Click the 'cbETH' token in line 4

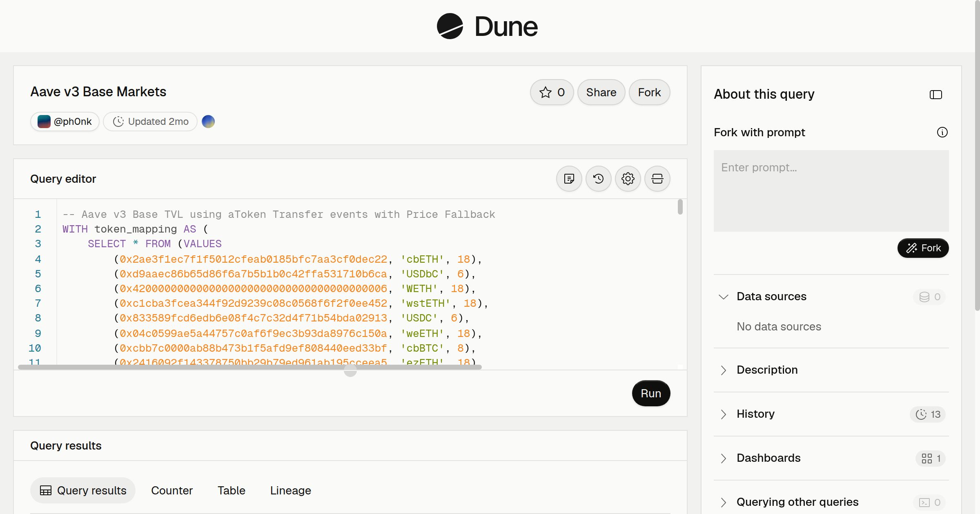pyautogui.click(x=422, y=259)
